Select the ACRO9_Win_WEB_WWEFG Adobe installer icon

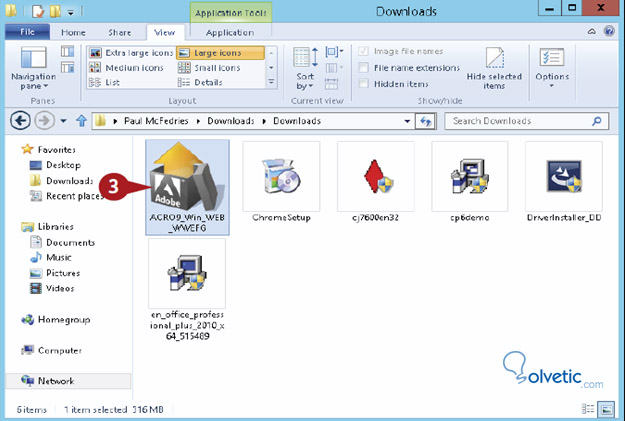pos(187,187)
